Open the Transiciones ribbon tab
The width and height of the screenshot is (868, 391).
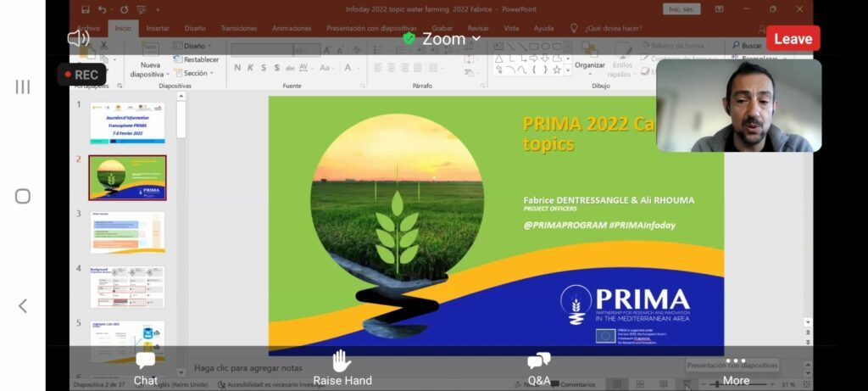[239, 28]
